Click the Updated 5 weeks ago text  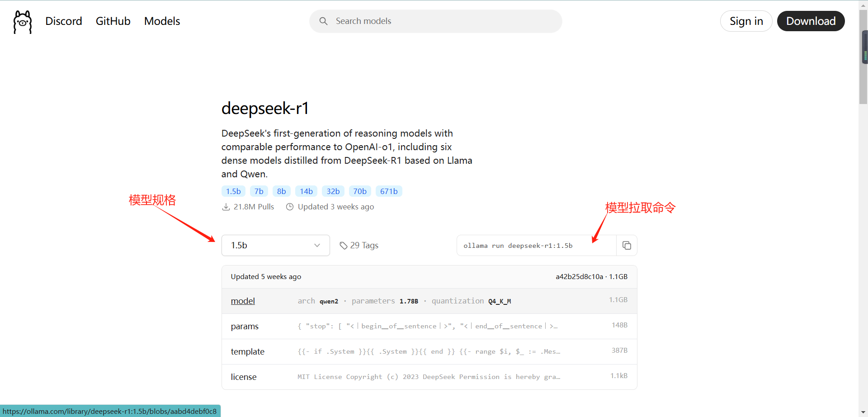(x=266, y=277)
